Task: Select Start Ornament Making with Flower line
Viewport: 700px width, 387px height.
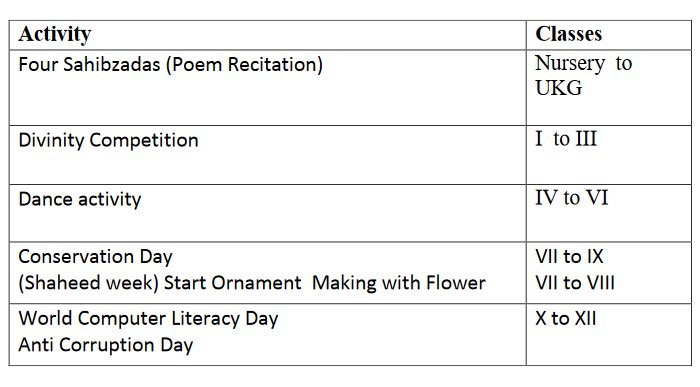Action: [x=325, y=283]
